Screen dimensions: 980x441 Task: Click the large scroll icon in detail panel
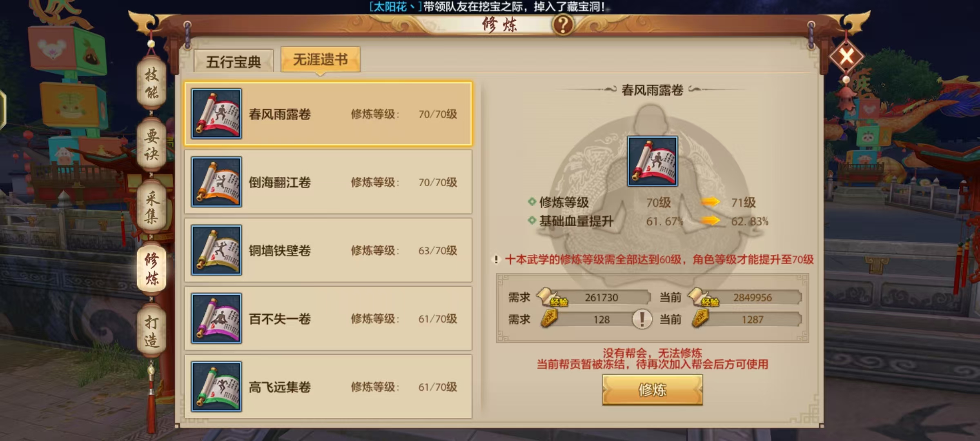(x=653, y=161)
